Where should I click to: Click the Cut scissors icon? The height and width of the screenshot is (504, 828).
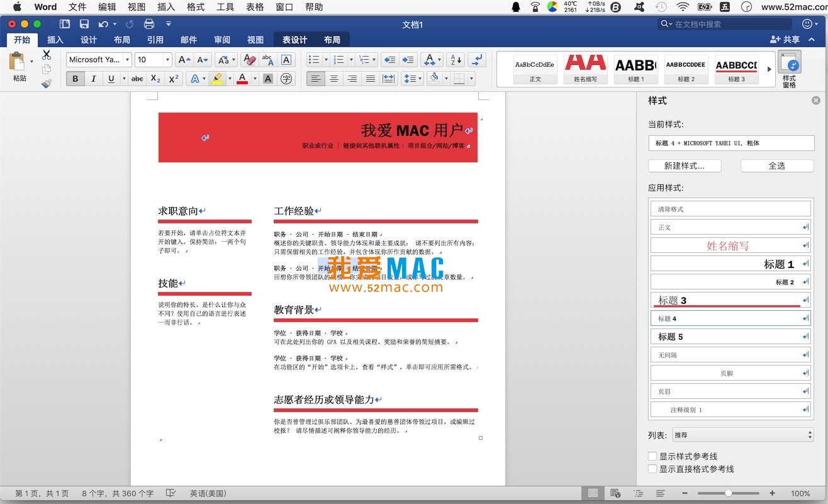pos(47,55)
